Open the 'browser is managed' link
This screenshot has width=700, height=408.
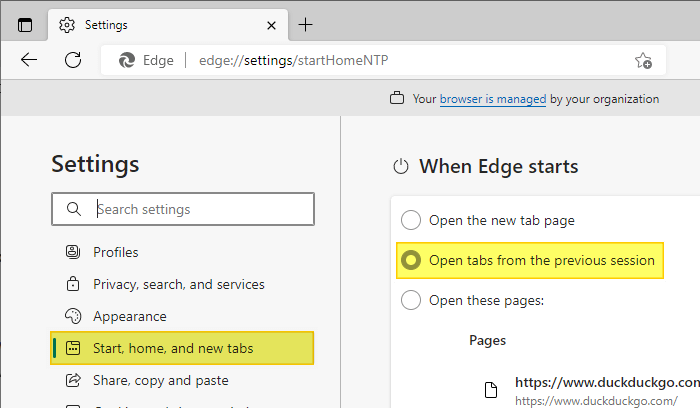point(493,99)
